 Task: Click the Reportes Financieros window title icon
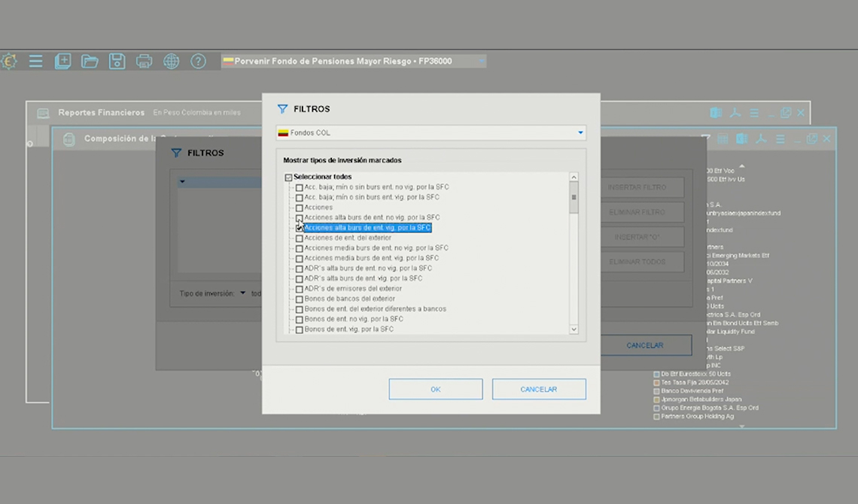click(43, 113)
